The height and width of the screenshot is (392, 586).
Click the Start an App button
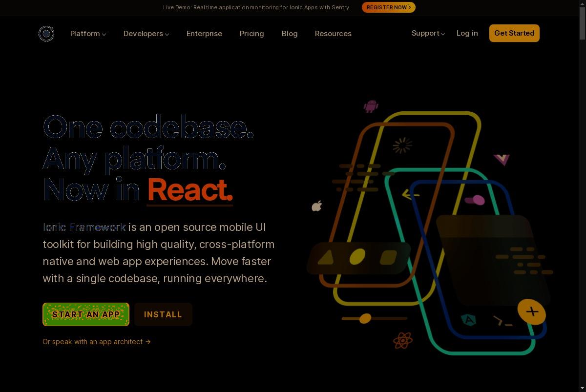(x=86, y=314)
